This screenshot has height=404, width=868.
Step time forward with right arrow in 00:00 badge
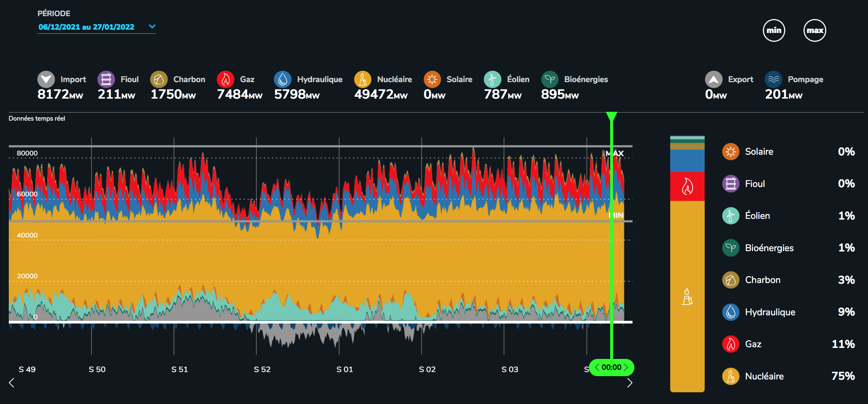point(626,367)
